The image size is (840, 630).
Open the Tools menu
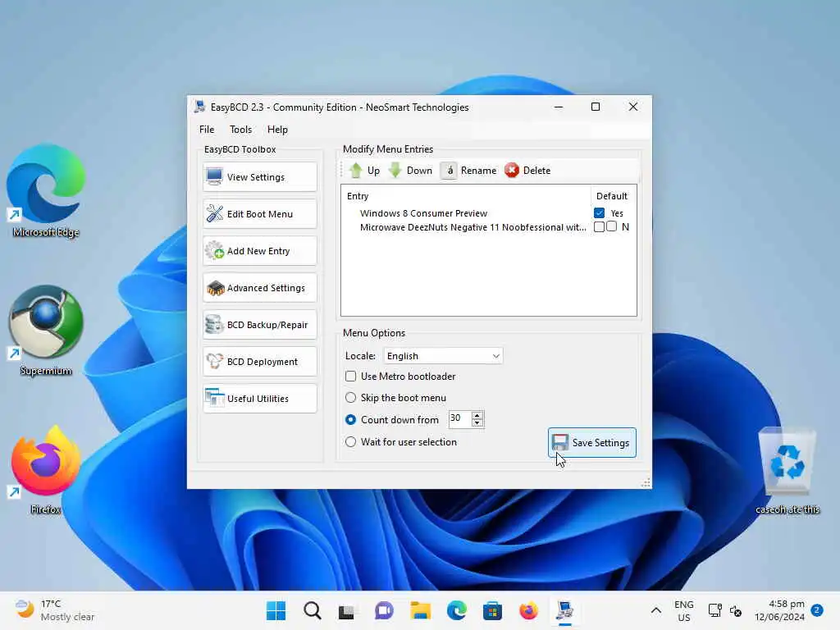(240, 130)
